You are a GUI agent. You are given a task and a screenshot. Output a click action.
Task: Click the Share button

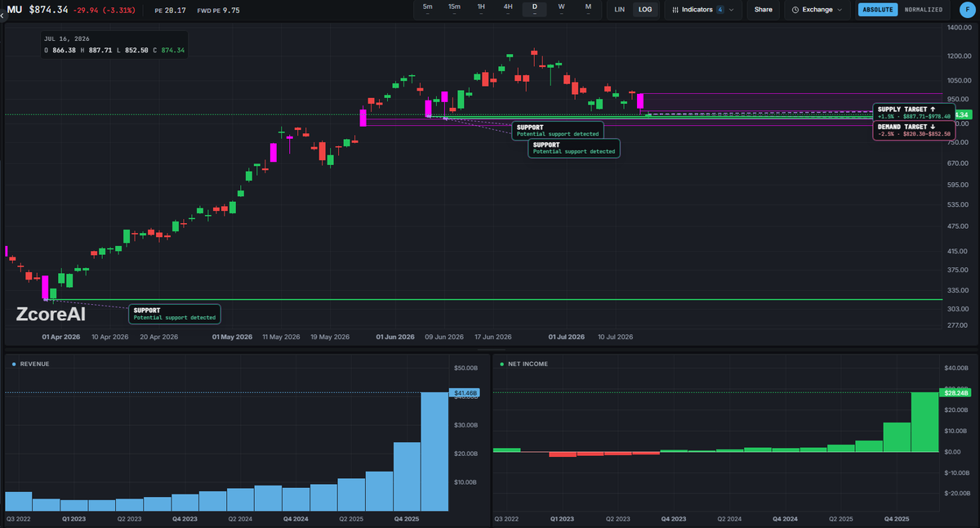(x=763, y=10)
